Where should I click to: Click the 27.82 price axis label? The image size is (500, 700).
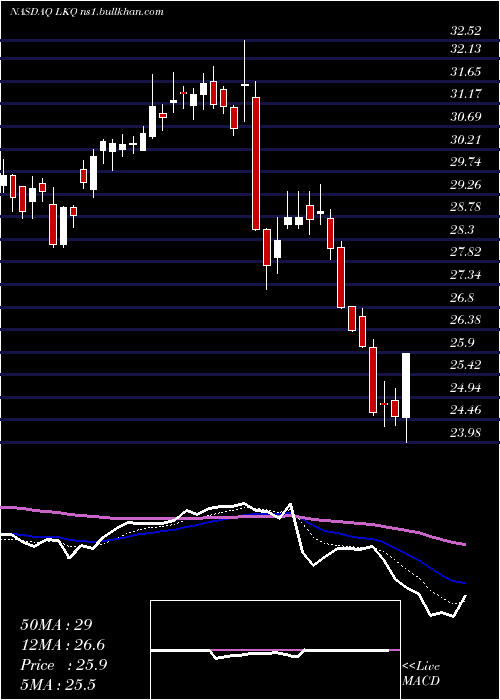(x=466, y=252)
